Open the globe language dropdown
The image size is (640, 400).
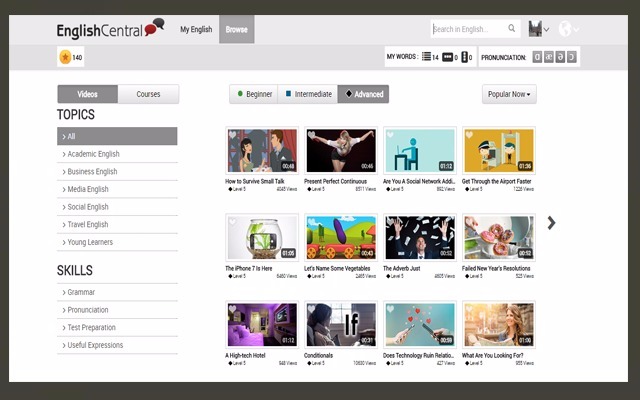[568, 29]
